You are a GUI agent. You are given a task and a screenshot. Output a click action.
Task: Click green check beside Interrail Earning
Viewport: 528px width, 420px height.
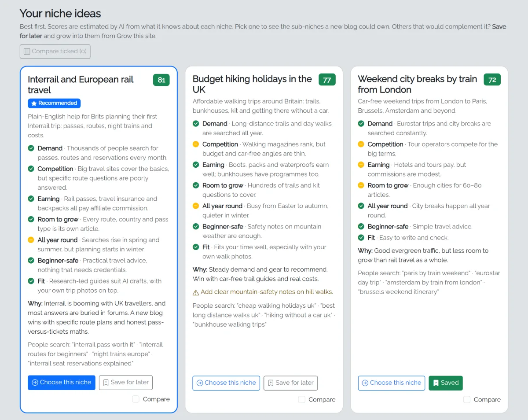tap(31, 199)
